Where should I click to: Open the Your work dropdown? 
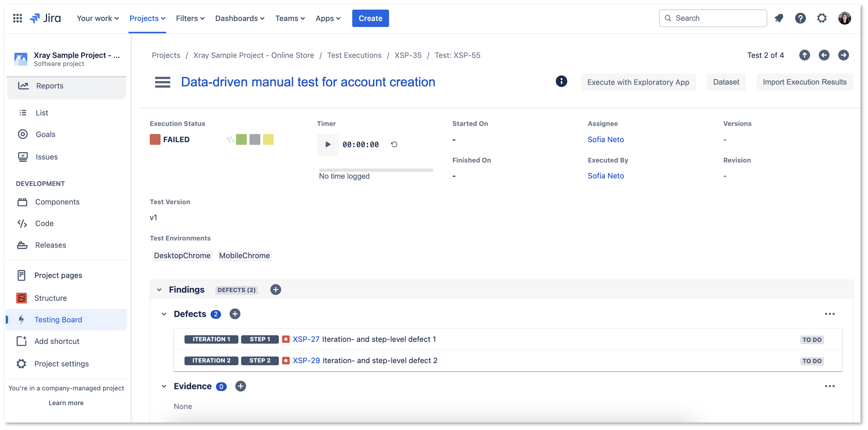(x=98, y=18)
